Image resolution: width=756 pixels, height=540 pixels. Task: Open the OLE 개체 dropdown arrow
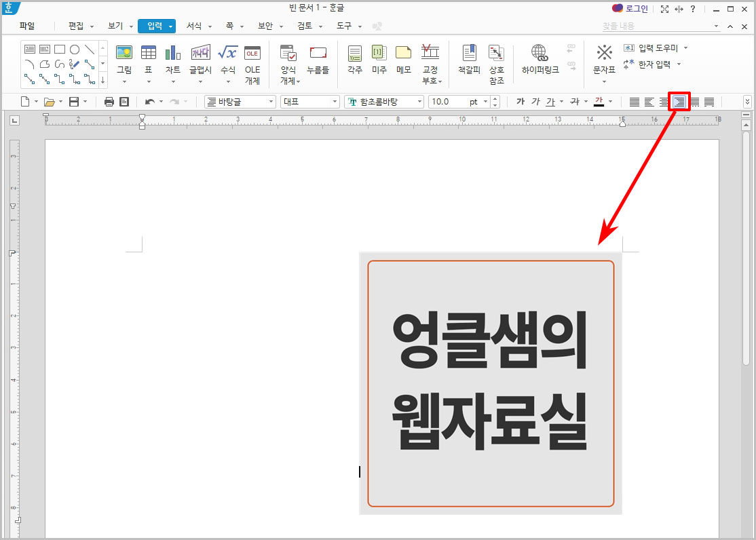tap(252, 80)
